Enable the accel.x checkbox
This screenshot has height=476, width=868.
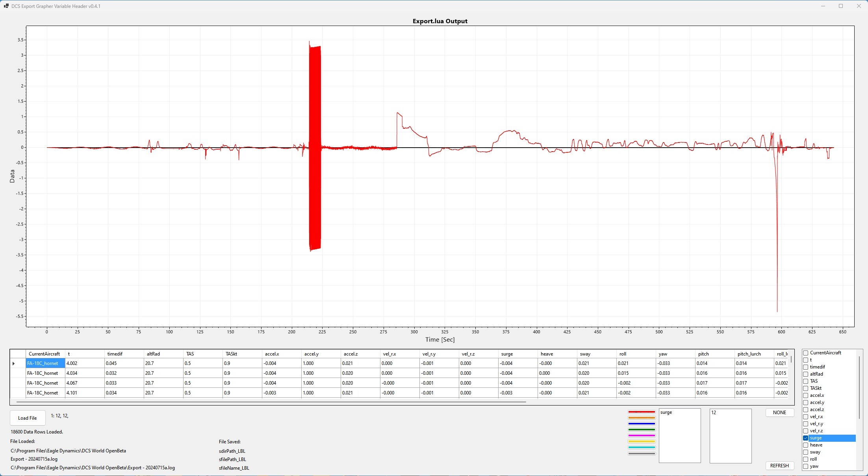click(806, 395)
